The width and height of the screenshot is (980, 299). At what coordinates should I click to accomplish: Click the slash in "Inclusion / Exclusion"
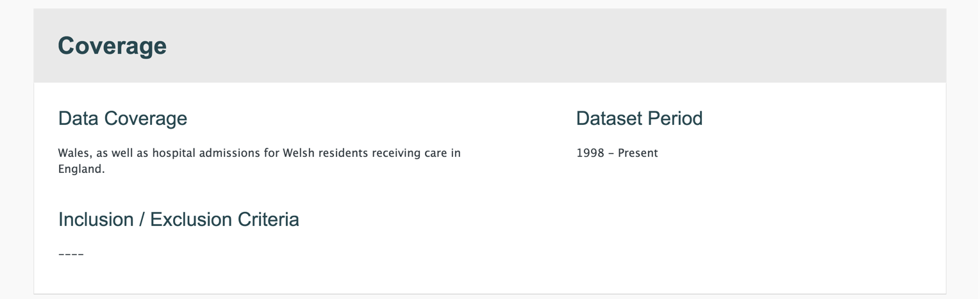[x=144, y=220]
